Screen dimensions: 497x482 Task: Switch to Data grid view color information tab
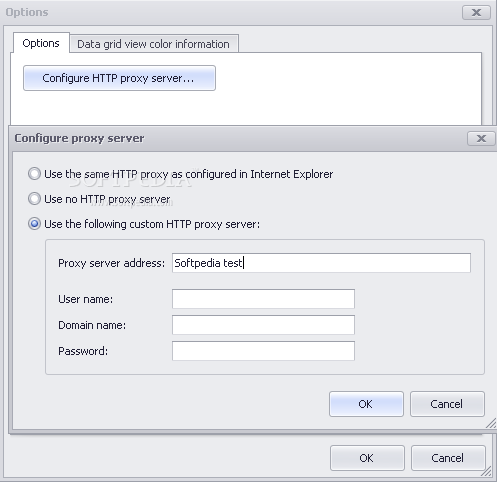154,44
